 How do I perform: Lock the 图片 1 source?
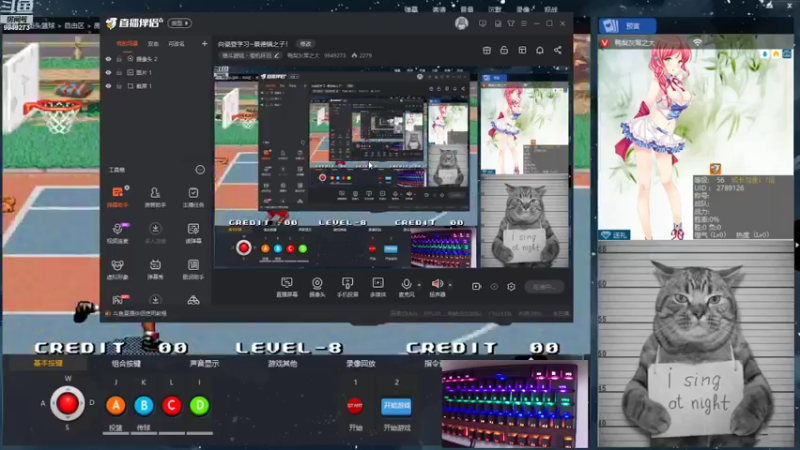[119, 72]
